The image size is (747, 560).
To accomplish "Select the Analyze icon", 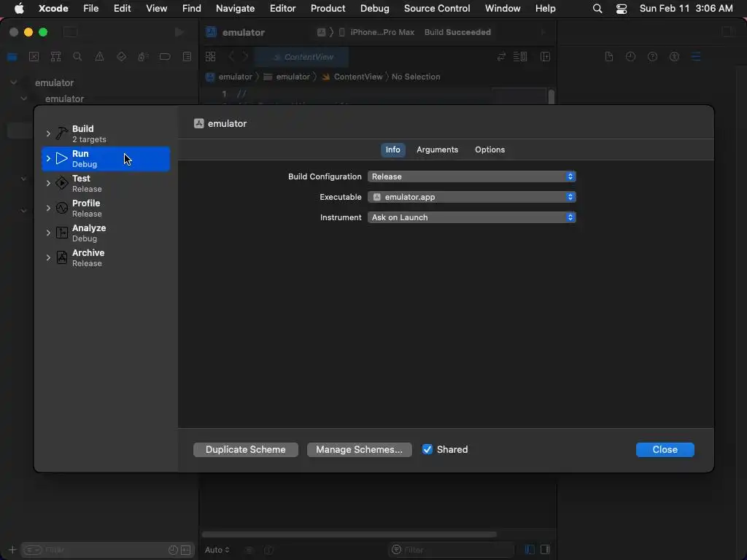I will click(x=62, y=233).
